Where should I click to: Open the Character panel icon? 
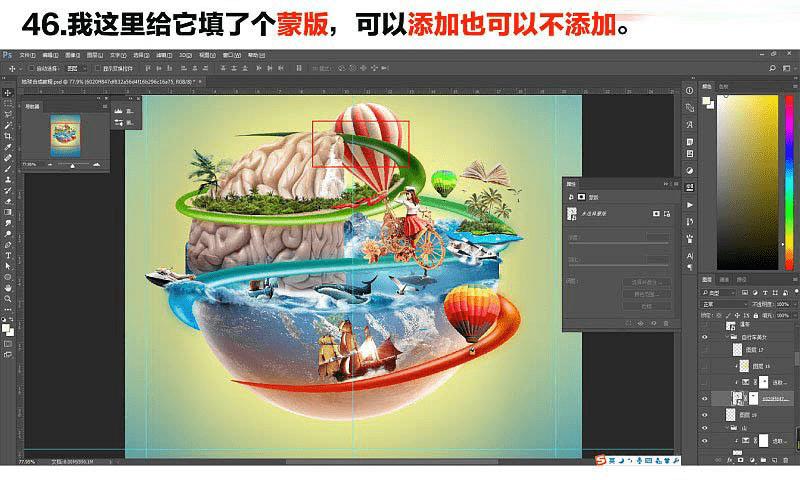[690, 255]
